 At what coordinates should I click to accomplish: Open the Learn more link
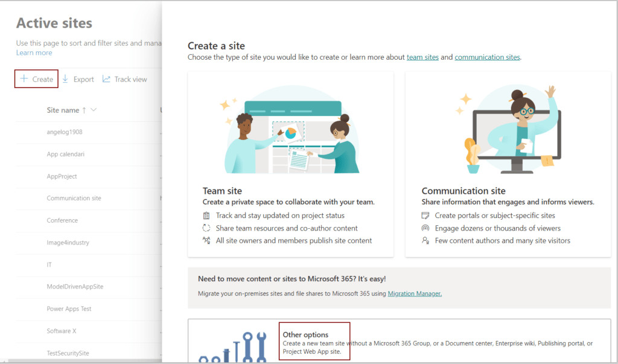(x=34, y=53)
